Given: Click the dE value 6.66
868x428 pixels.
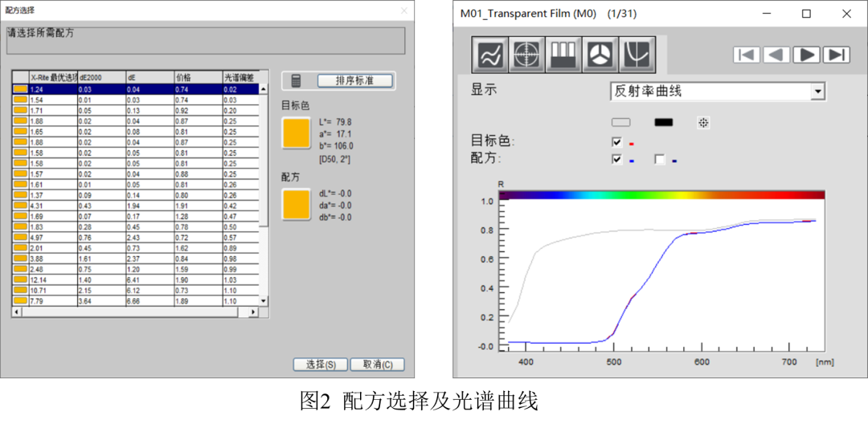Looking at the screenshot, I should pos(150,301).
